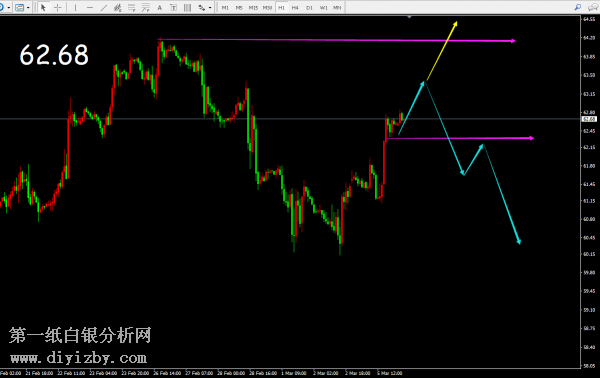Choose the trendline drawing tool
Image resolution: width=600 pixels, height=378 pixels.
coord(104,7)
